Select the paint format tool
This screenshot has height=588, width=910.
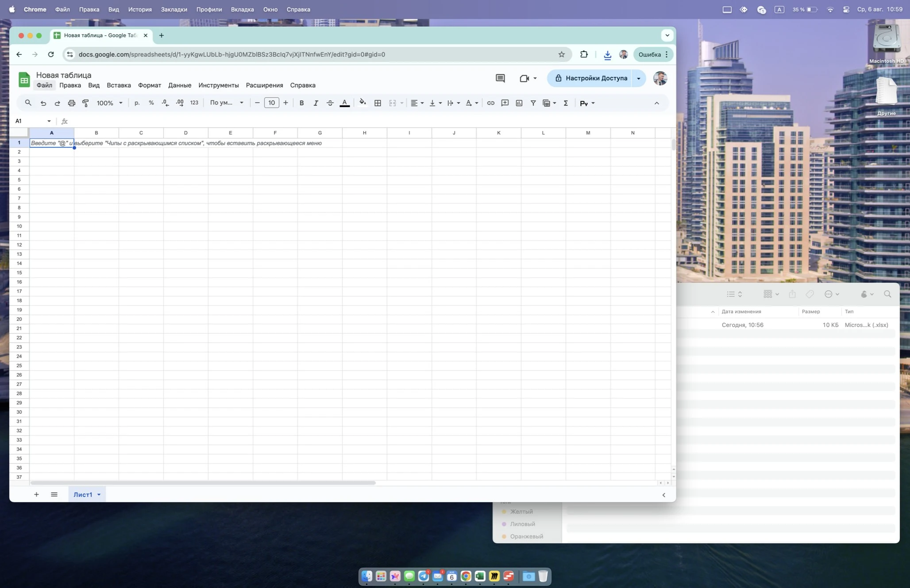coord(85,103)
